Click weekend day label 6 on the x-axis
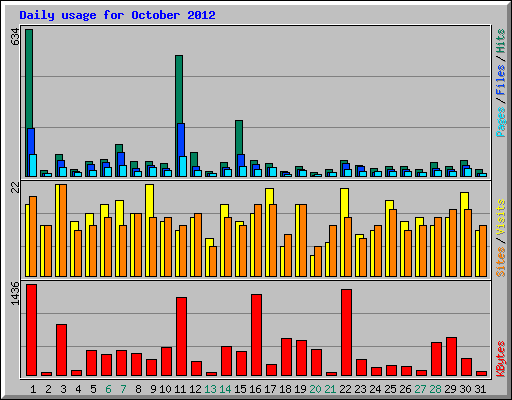This screenshot has width=512, height=400. click(108, 389)
